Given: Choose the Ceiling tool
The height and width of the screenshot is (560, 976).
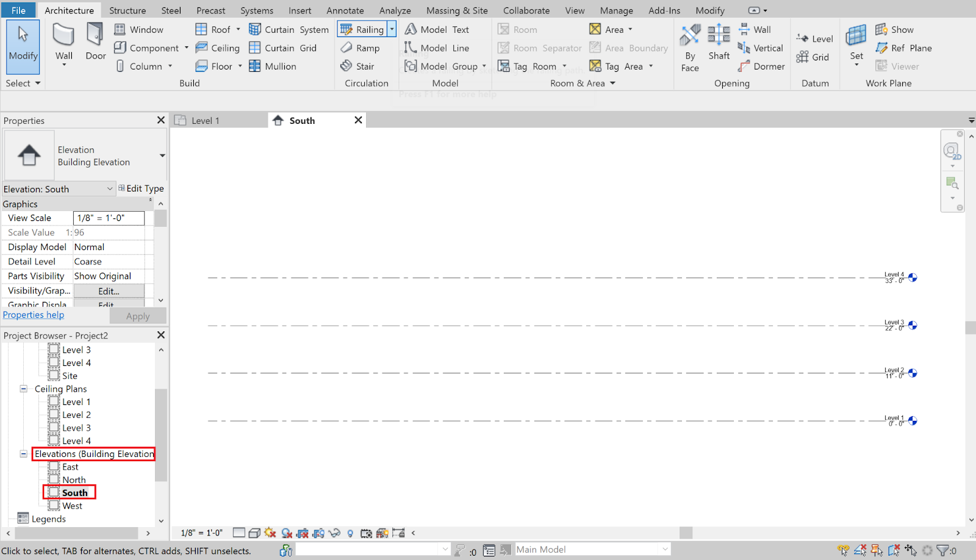Looking at the screenshot, I should coord(217,48).
